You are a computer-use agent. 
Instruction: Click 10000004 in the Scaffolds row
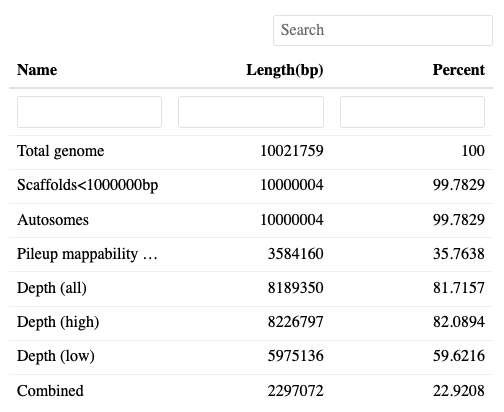[x=292, y=185]
